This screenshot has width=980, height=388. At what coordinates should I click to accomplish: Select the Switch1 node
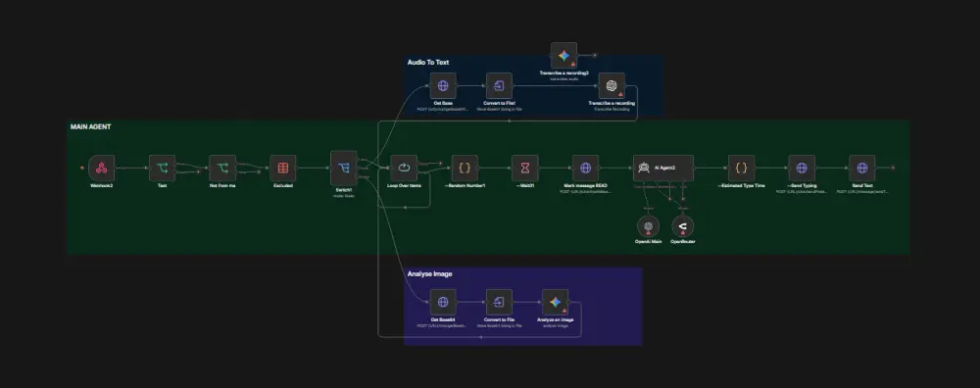(343, 169)
